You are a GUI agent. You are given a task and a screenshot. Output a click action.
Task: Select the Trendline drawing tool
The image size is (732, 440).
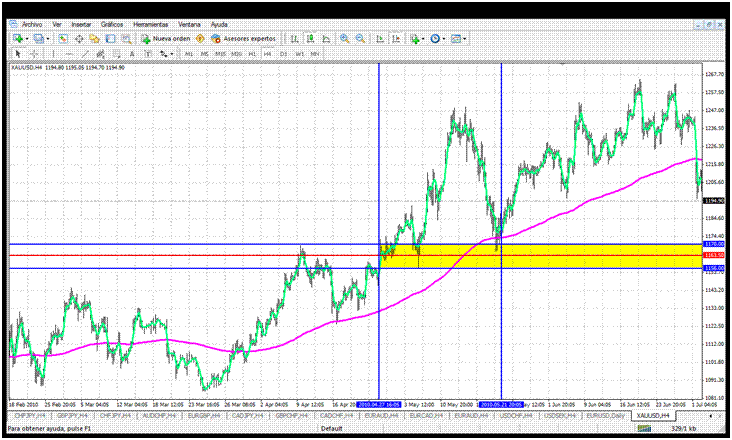tap(85, 54)
